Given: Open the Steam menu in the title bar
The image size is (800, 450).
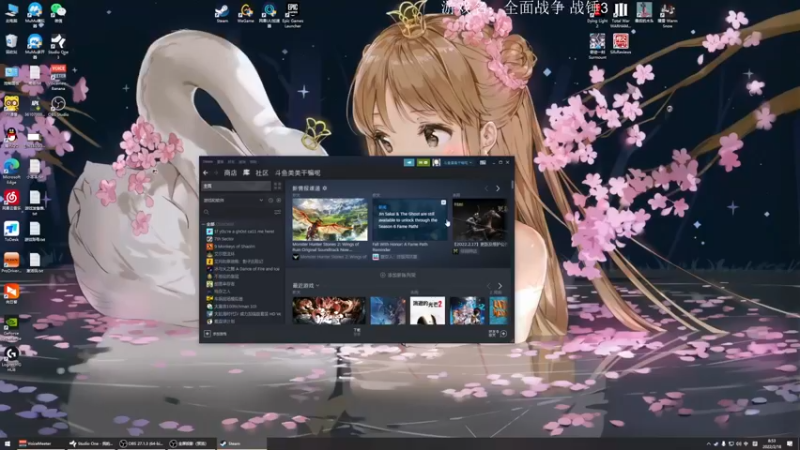Looking at the screenshot, I should (208, 162).
